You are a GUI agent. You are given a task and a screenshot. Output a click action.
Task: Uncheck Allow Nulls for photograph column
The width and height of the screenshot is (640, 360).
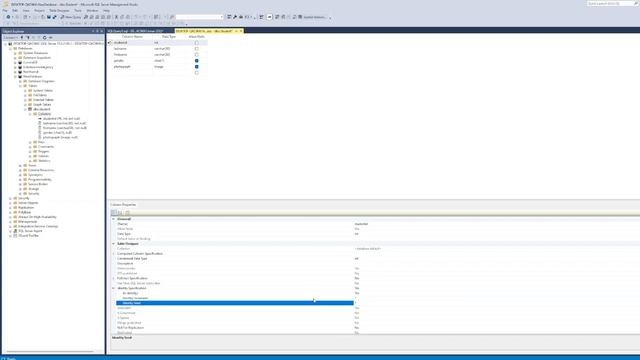click(197, 67)
